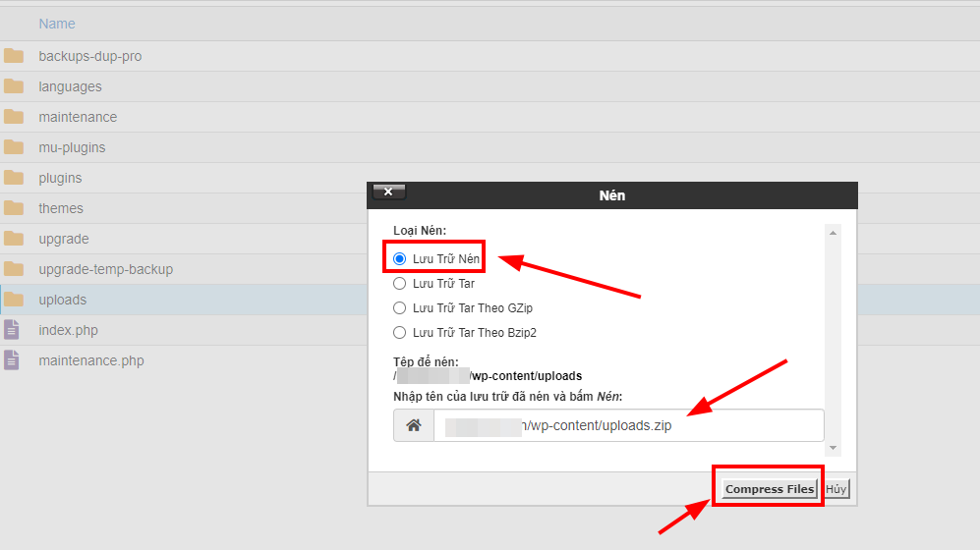Cancel with the Hủy button
The image size is (980, 550).
[836, 489]
